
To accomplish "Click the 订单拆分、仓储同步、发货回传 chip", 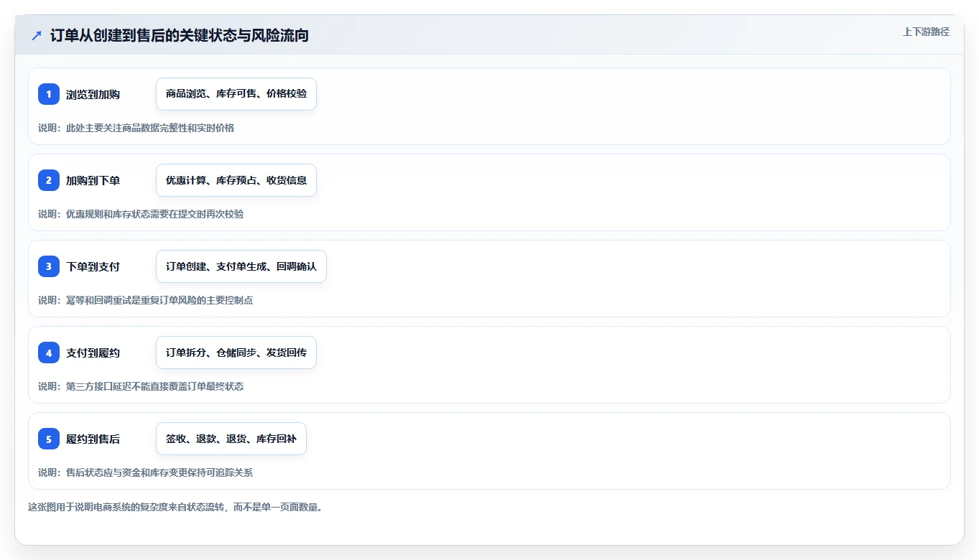I will pyautogui.click(x=236, y=353).
